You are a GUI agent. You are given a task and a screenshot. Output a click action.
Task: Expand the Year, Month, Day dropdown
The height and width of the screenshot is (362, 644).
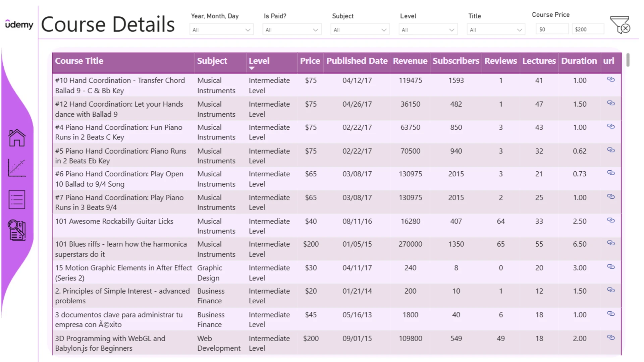(x=221, y=29)
